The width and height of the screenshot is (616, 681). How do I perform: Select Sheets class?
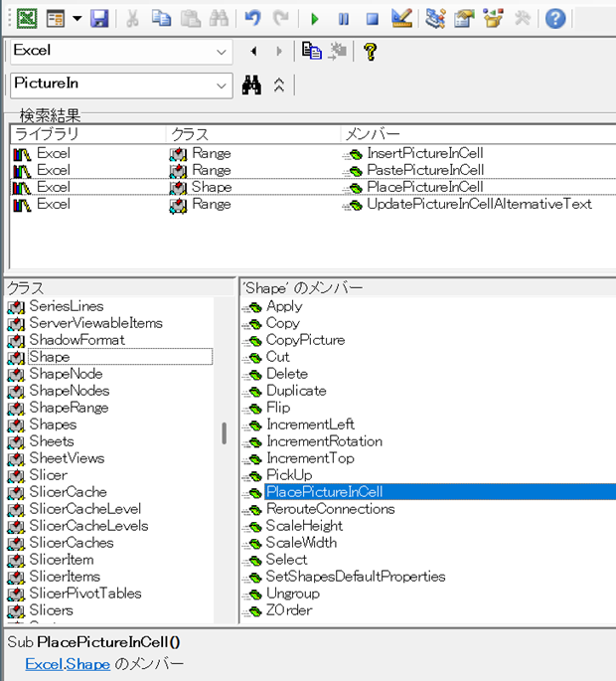pyautogui.click(x=52, y=441)
